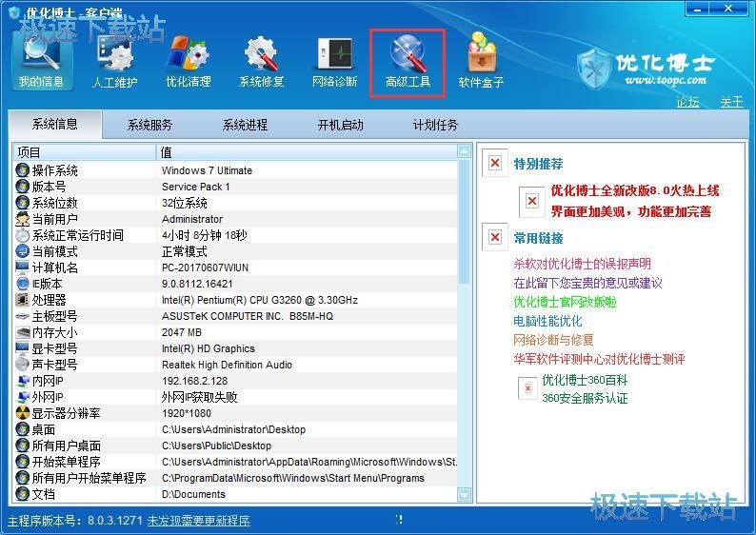Select the PC-20170607WIUN computer name
756x535 pixels.
tap(205, 268)
